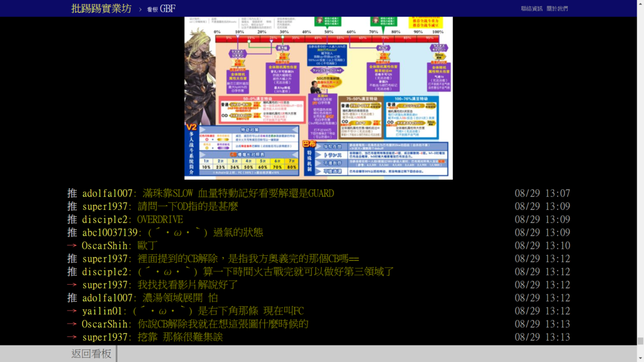The width and height of the screenshot is (644, 362).
Task: Select the comment ending with 過氣的狀態
Action: pos(206,233)
